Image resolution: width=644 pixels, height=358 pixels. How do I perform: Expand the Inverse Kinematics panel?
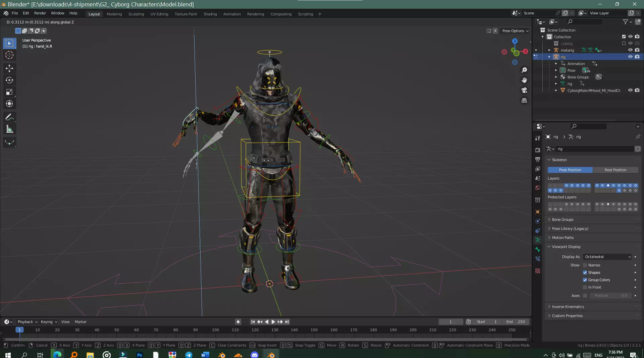pyautogui.click(x=593, y=307)
